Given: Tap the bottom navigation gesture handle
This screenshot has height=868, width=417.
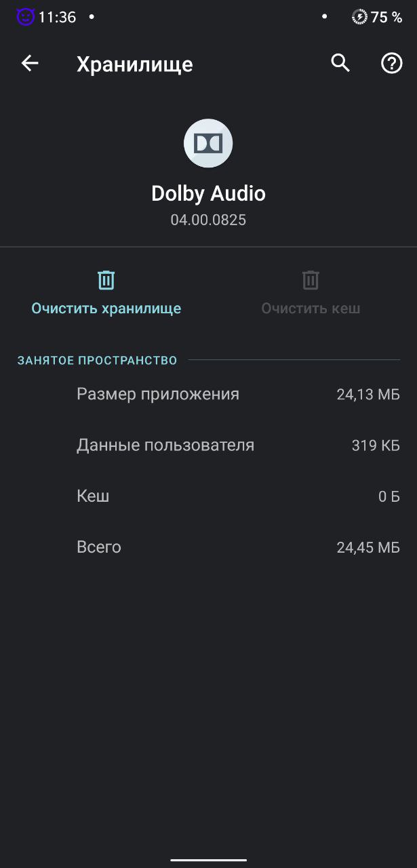Looking at the screenshot, I should point(208,860).
